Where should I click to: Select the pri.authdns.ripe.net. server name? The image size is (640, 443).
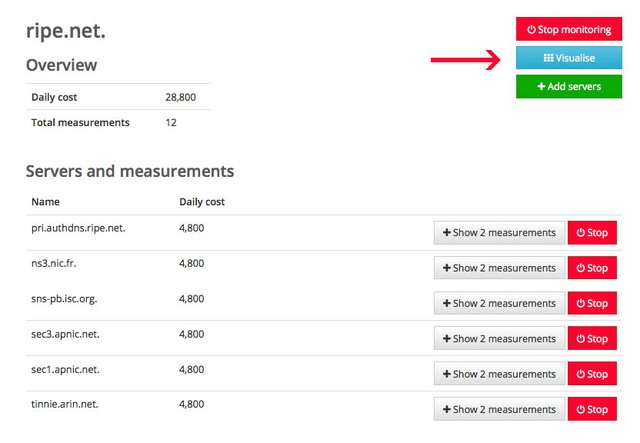point(78,228)
